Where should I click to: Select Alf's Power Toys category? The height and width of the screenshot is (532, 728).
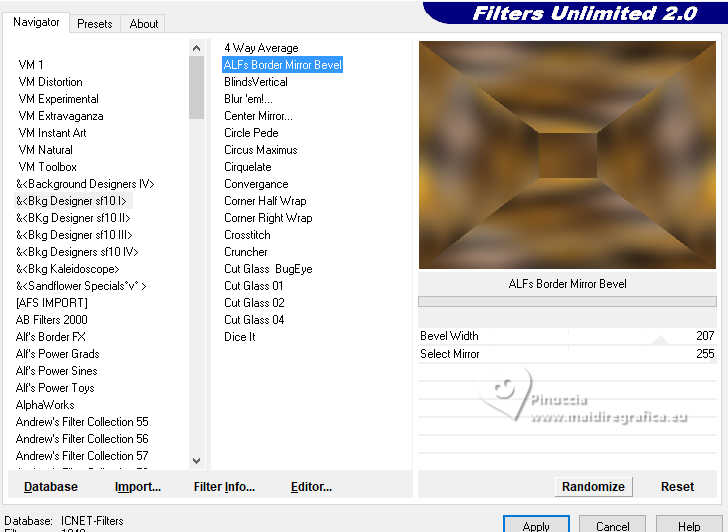(55, 388)
